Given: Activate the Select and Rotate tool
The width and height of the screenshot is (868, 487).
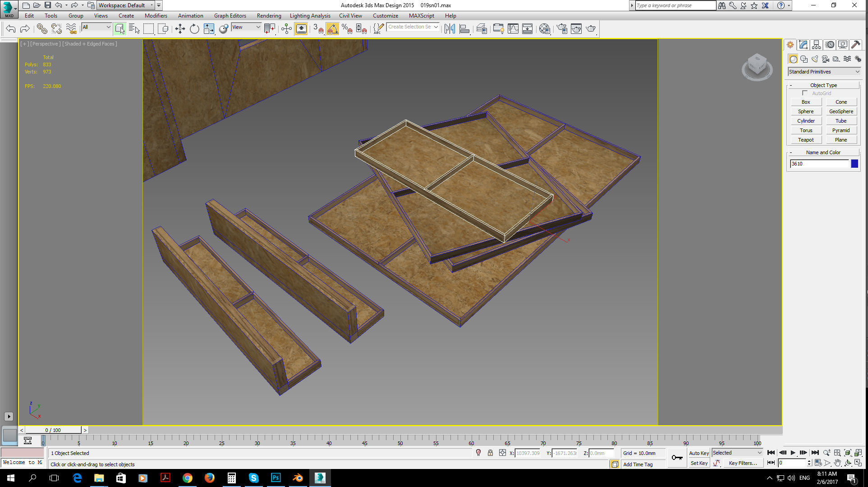Looking at the screenshot, I should [194, 29].
